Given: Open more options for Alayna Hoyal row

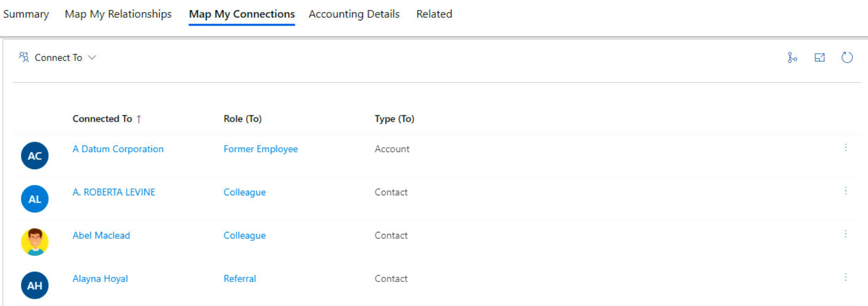Looking at the screenshot, I should click(x=846, y=278).
